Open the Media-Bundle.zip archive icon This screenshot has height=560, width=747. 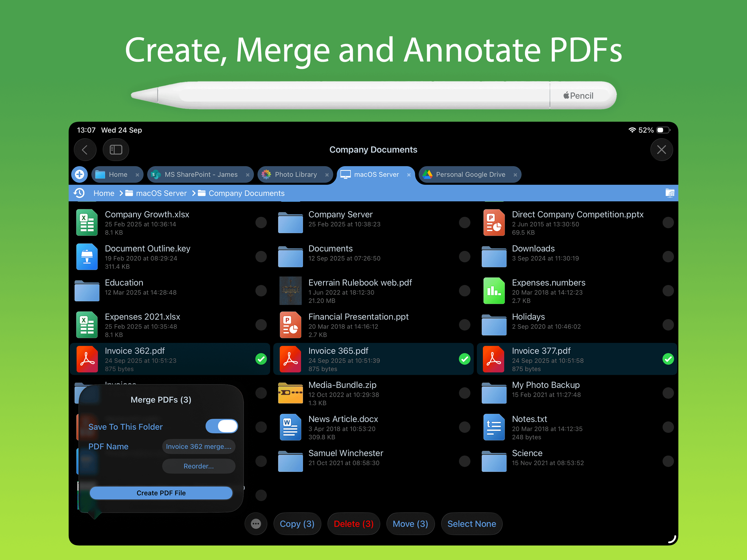[290, 393]
